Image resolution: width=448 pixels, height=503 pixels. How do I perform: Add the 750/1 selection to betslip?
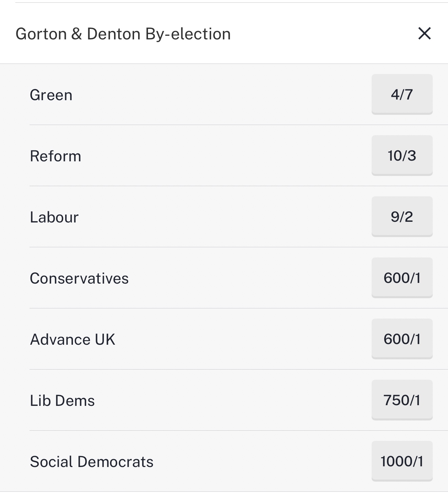(x=402, y=400)
